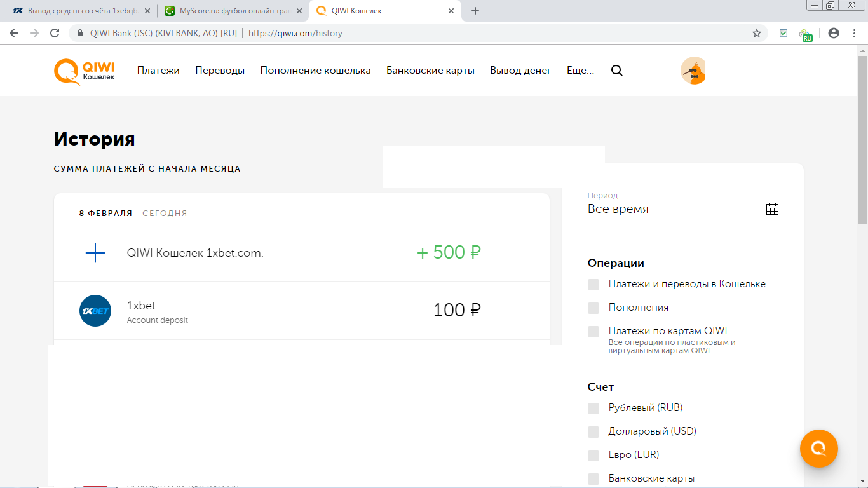Open the calendar icon for Период
The width and height of the screenshot is (868, 488).
tap(772, 209)
